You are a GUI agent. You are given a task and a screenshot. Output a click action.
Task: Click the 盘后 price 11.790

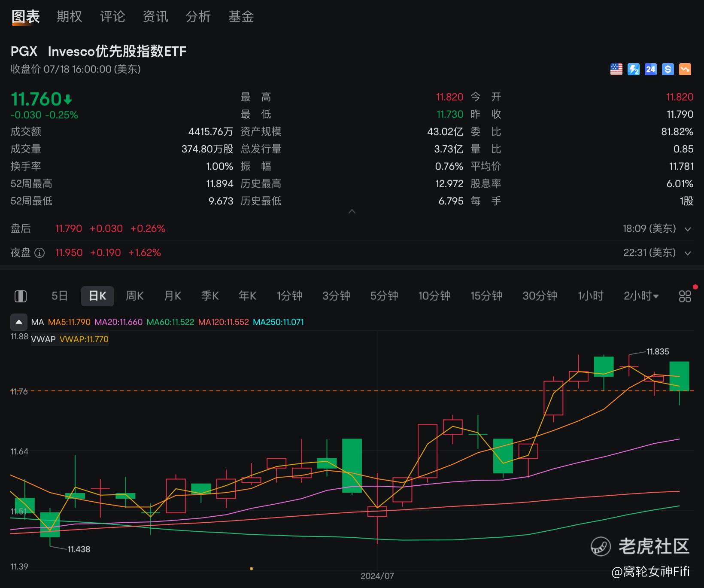click(69, 228)
